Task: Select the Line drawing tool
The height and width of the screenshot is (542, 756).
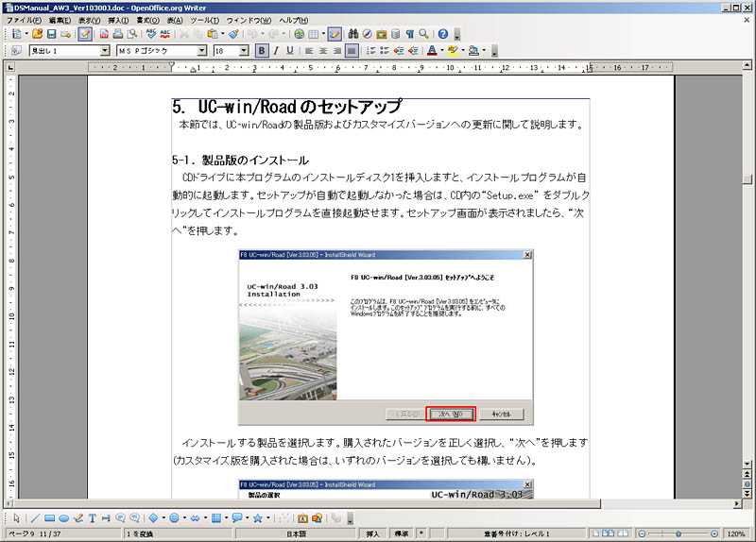Action: click(35, 518)
